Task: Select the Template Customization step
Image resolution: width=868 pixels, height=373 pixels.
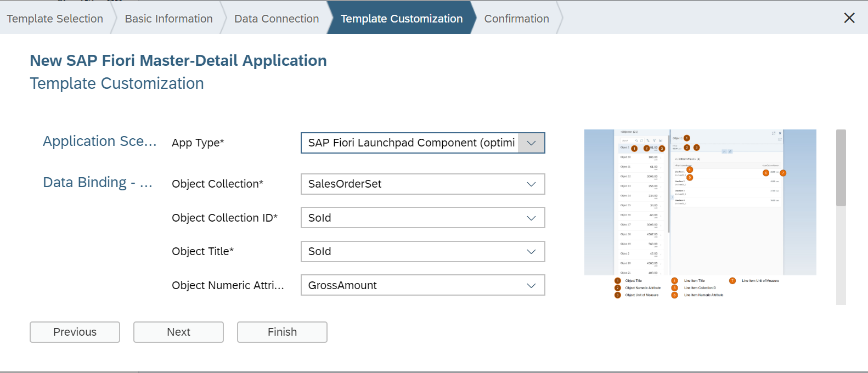Action: (x=401, y=19)
